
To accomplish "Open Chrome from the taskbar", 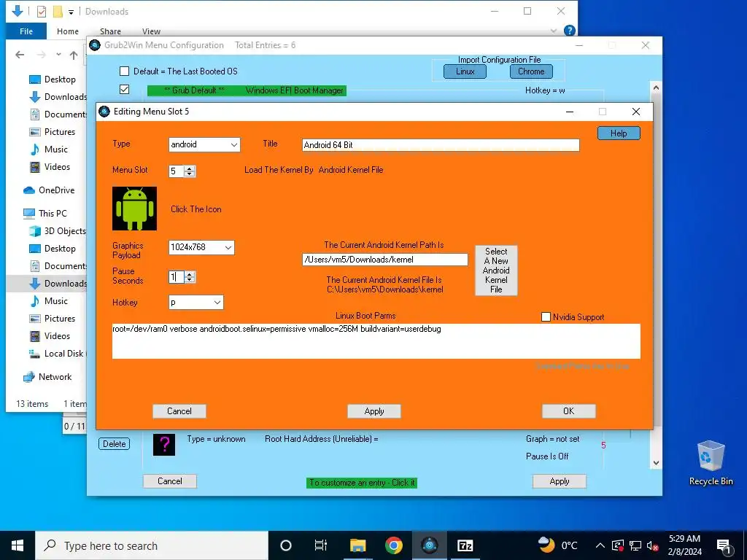I will 393,545.
